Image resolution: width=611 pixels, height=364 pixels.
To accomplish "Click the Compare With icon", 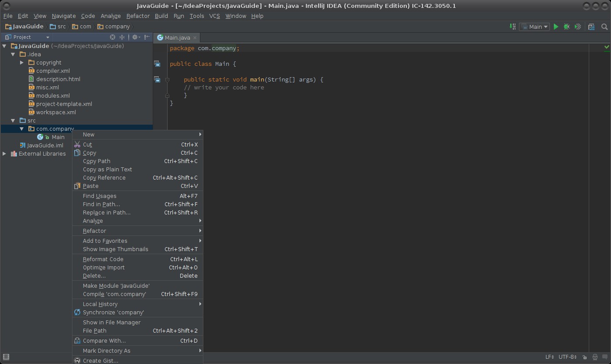I will point(77,340).
